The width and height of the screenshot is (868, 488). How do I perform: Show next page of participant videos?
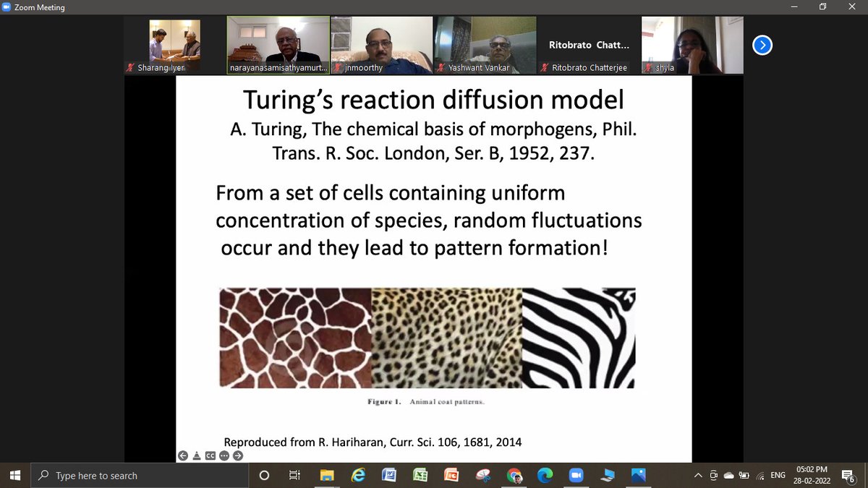coord(762,46)
